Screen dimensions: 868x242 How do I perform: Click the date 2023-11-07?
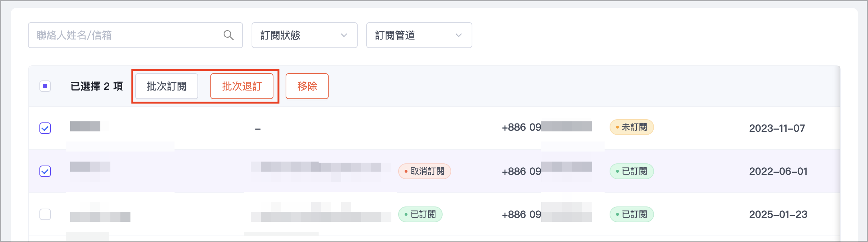tap(777, 128)
